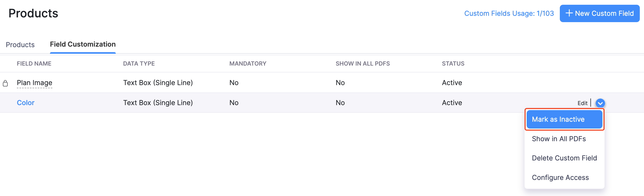Click the FIELD NAME column header
This screenshot has height=196, width=644.
pos(34,63)
